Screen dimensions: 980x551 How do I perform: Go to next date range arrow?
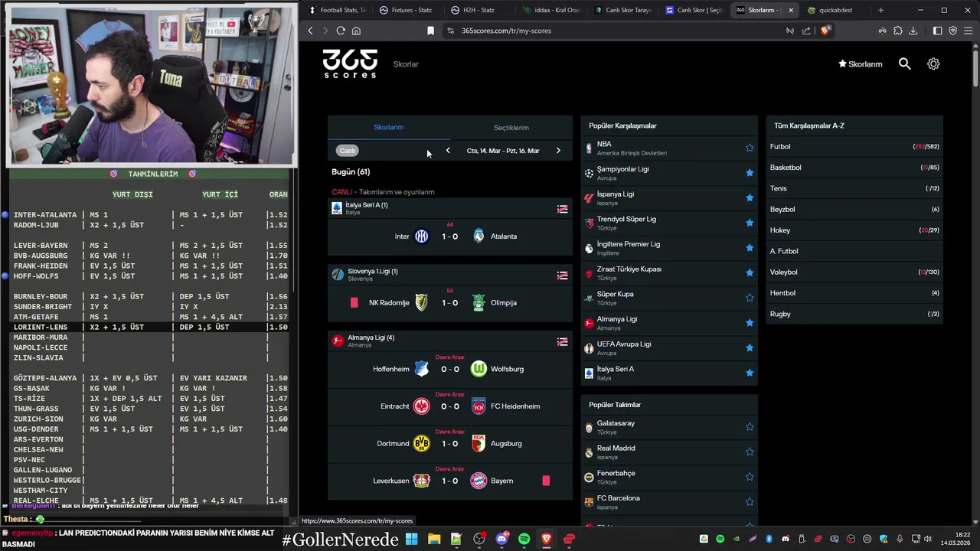558,151
